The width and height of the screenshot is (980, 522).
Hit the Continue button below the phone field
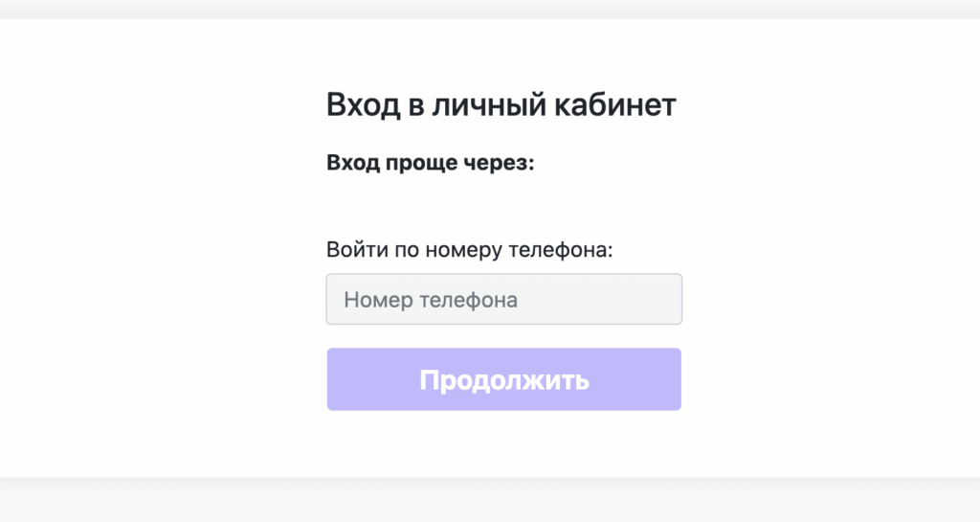point(503,379)
